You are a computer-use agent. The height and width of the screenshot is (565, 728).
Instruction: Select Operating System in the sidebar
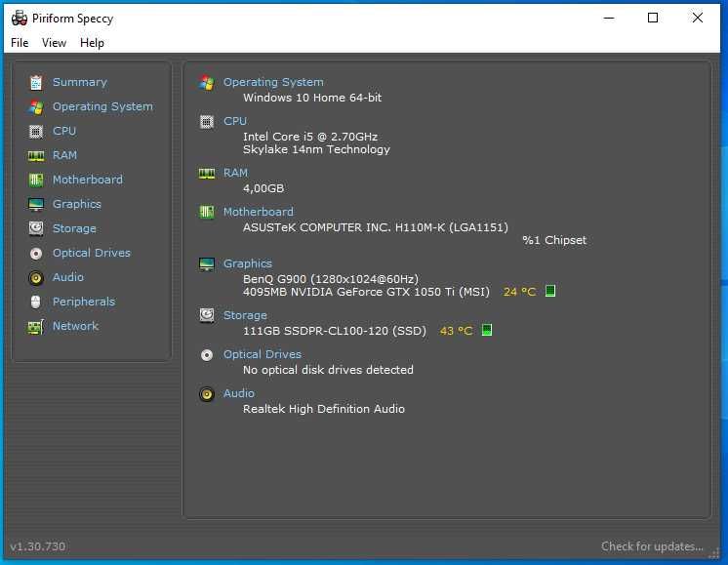point(102,106)
